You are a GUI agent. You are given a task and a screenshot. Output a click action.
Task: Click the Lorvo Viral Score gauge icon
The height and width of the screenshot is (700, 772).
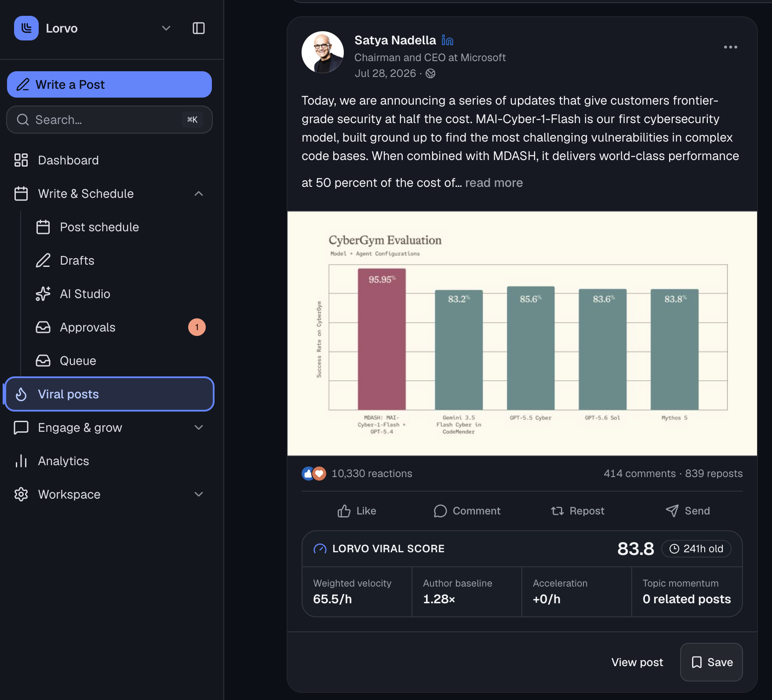(x=320, y=549)
